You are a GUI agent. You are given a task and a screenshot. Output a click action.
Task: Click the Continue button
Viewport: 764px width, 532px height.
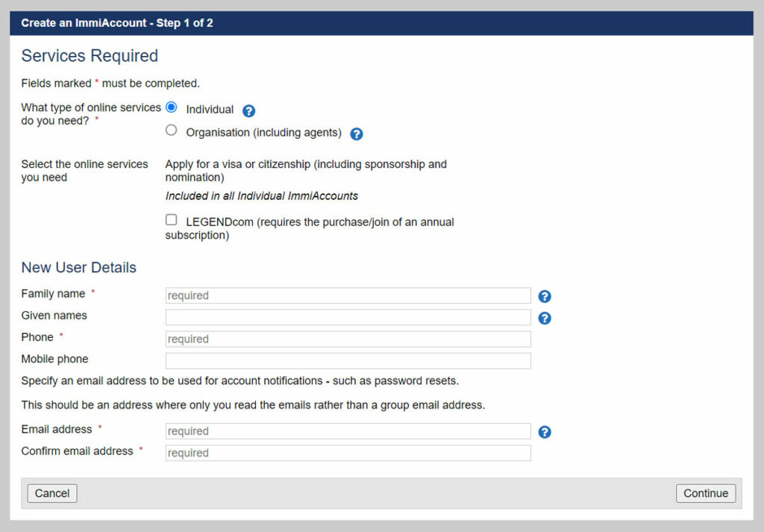tap(706, 493)
